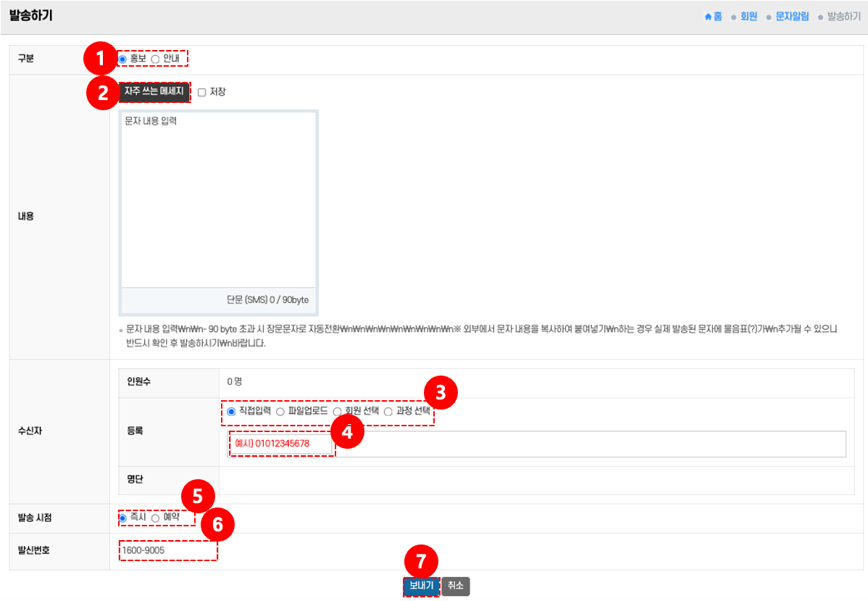The width and height of the screenshot is (868, 601).
Task: Select 과정 선택 radio button
Action: [388, 412]
